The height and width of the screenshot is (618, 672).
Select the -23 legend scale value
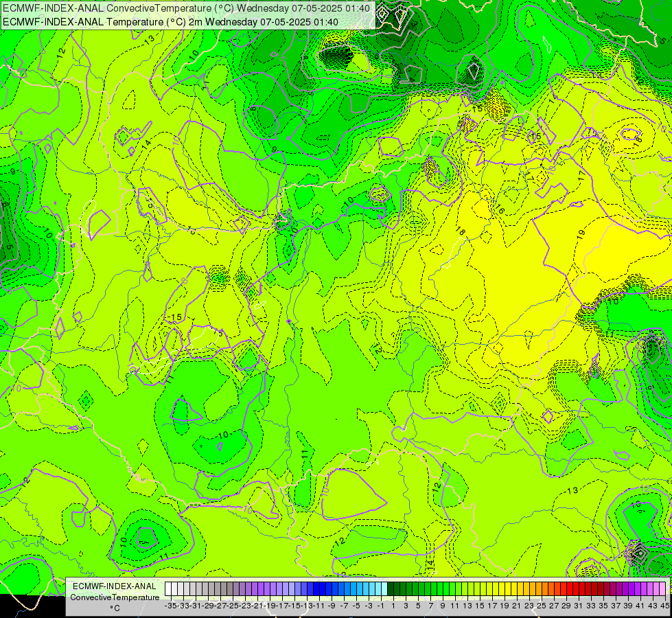tap(245, 606)
